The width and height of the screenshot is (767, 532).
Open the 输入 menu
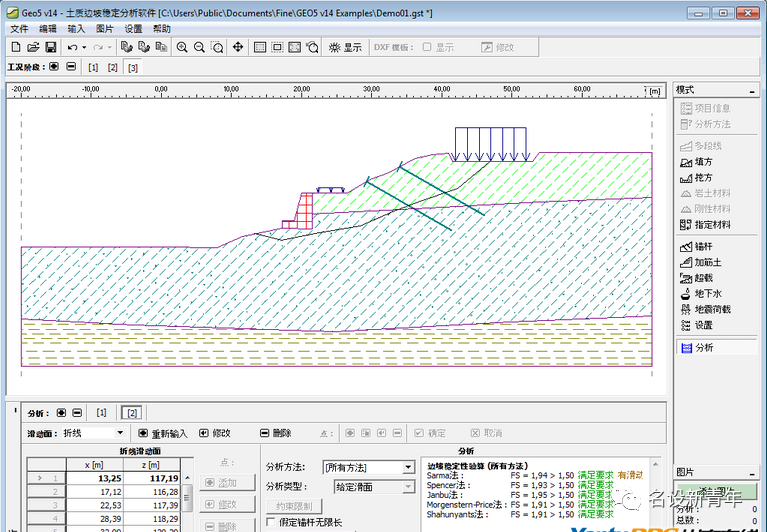[x=76, y=29]
